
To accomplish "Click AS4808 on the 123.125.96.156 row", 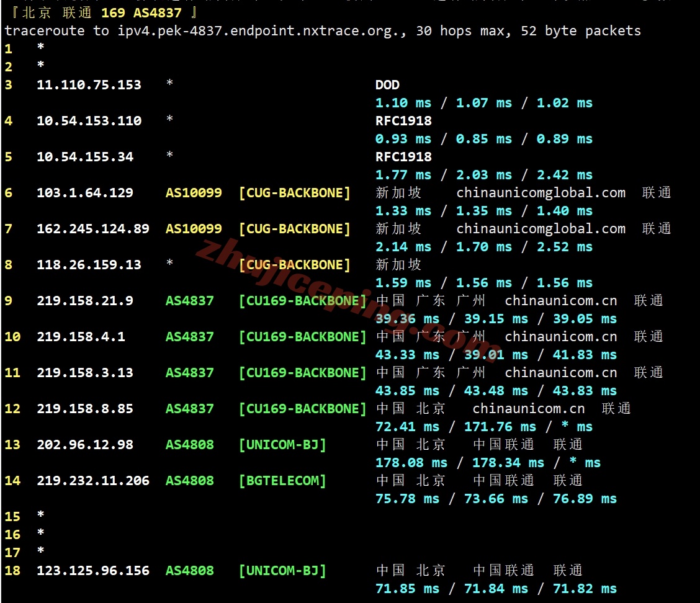I will click(x=190, y=571).
